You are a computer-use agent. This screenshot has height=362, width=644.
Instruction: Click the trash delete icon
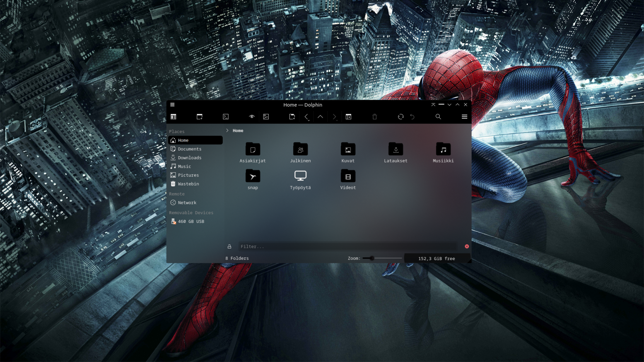(374, 117)
